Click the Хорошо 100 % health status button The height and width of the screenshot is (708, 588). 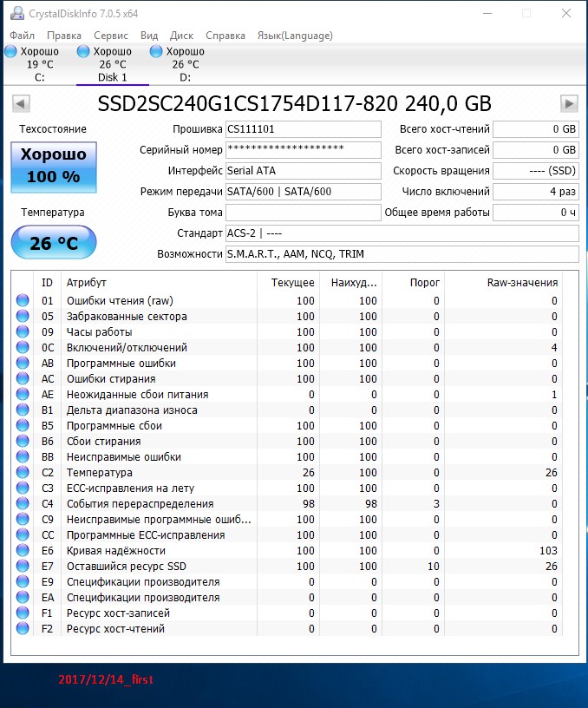click(54, 167)
